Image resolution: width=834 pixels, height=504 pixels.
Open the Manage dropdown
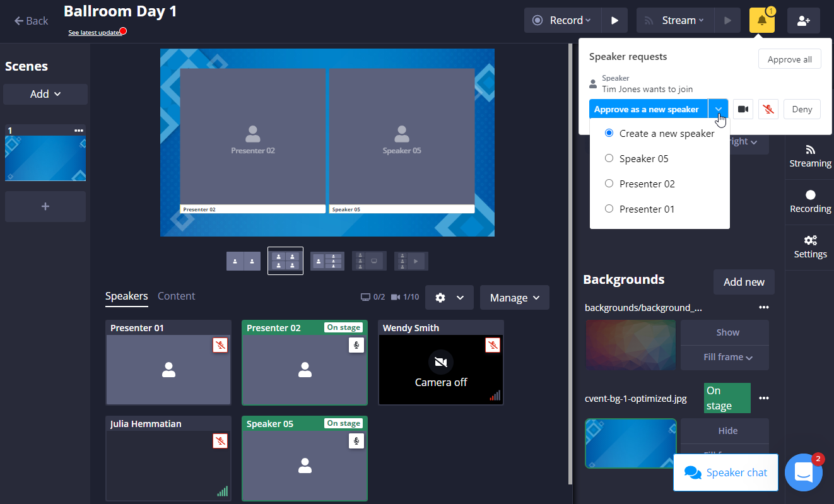pyautogui.click(x=515, y=298)
